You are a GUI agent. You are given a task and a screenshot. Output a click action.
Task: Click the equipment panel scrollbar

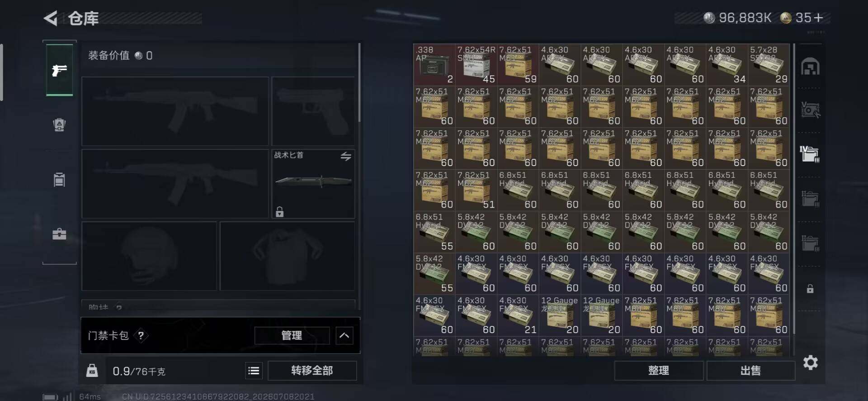click(359, 82)
